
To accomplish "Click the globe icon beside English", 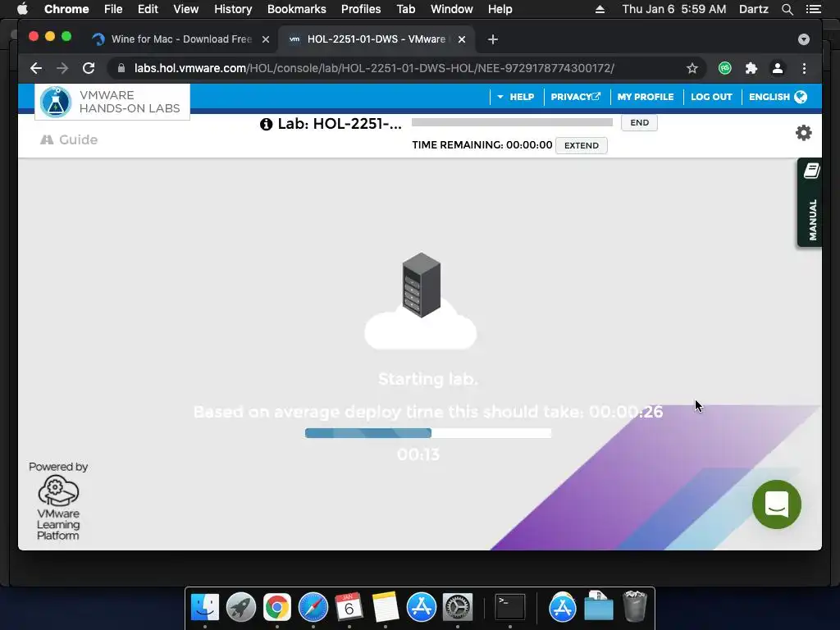I will 801,97.
